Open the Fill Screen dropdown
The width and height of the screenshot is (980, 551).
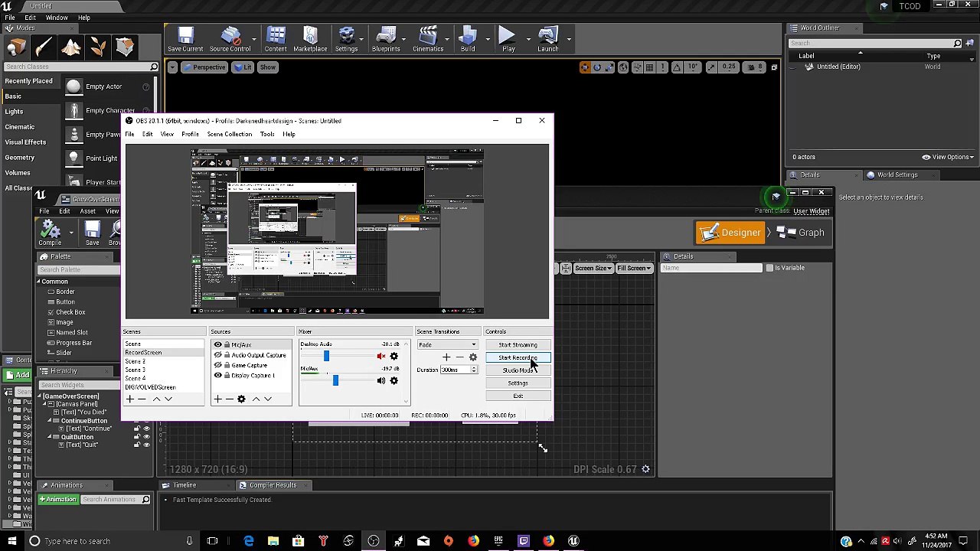coord(634,268)
